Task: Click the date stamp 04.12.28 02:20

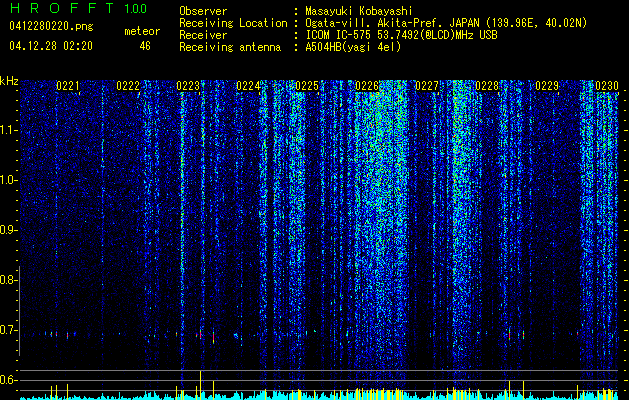Action: point(51,46)
